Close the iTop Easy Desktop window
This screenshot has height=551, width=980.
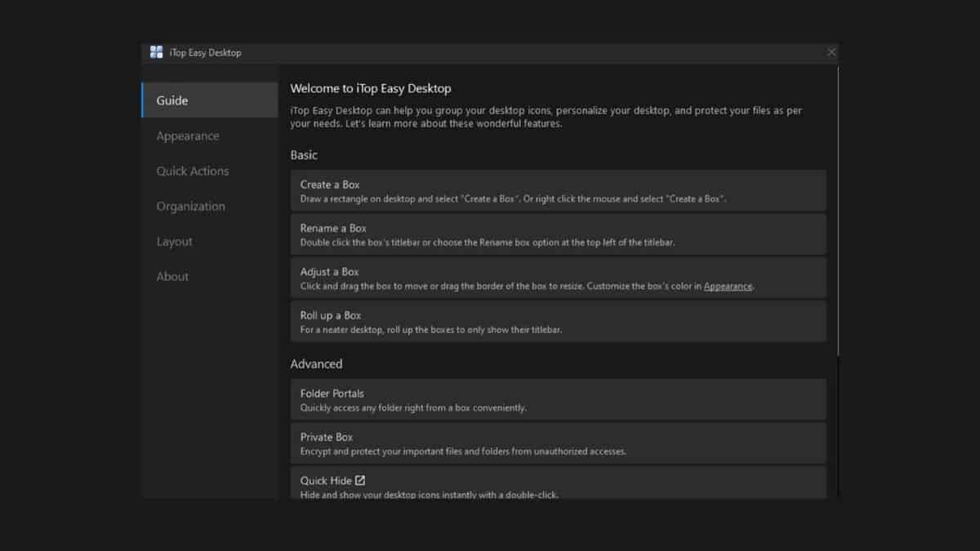(831, 52)
